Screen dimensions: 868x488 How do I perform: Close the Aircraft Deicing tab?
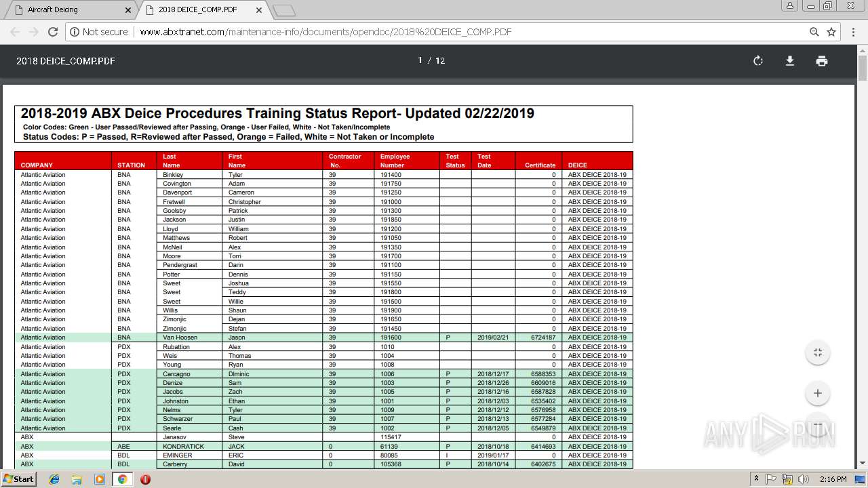point(128,10)
